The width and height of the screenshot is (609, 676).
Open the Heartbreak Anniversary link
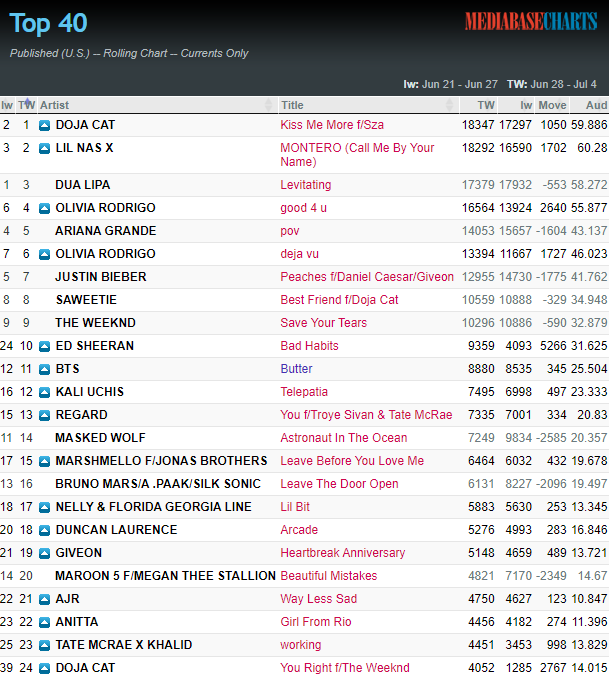(x=343, y=553)
